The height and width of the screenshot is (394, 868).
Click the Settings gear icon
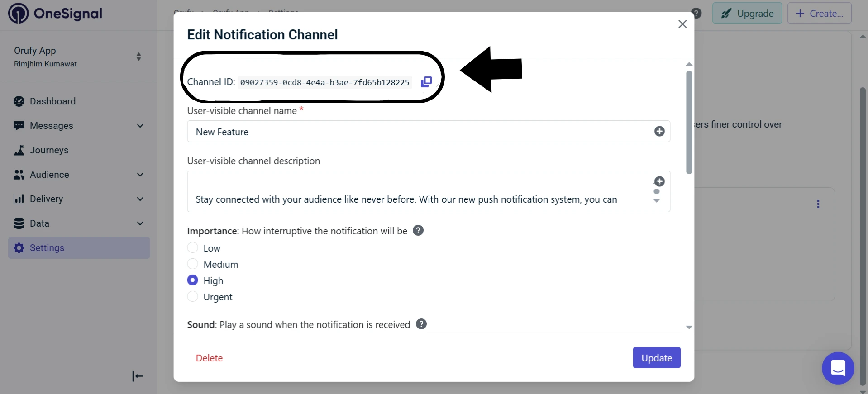click(19, 248)
